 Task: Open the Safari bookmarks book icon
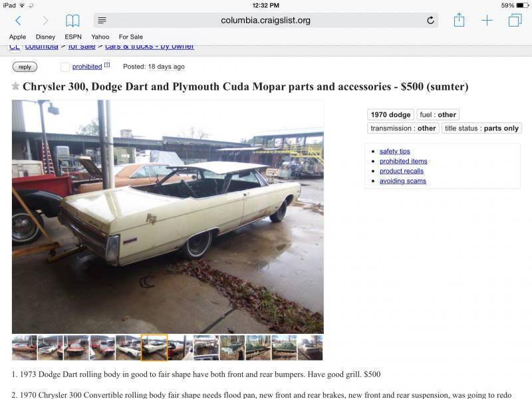[x=72, y=21]
